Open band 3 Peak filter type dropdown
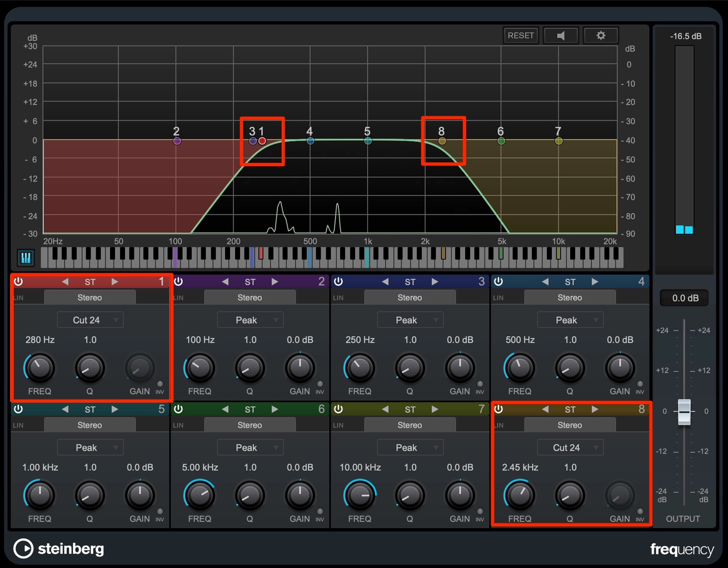The image size is (728, 568). coord(410,320)
